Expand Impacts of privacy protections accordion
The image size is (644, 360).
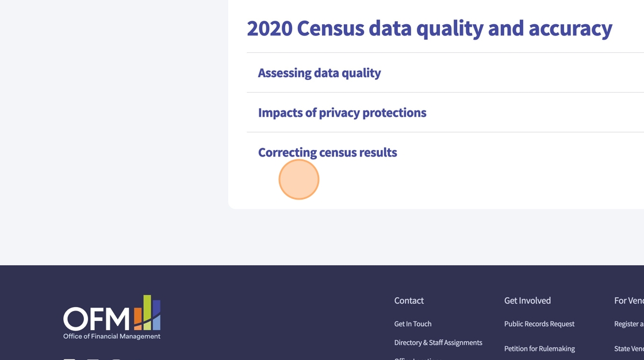tap(342, 113)
